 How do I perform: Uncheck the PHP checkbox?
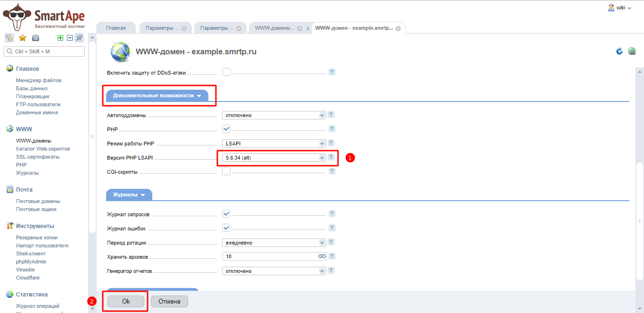pos(226,129)
